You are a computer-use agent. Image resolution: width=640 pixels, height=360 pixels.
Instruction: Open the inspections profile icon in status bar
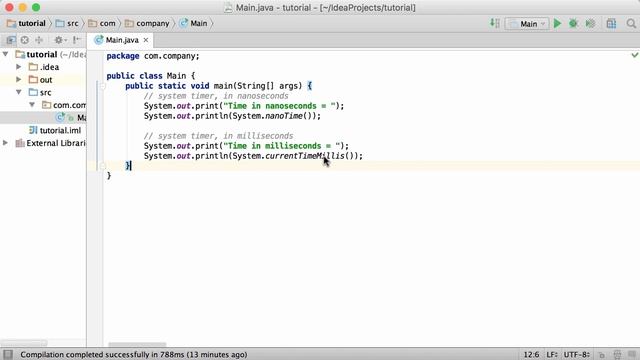point(617,355)
